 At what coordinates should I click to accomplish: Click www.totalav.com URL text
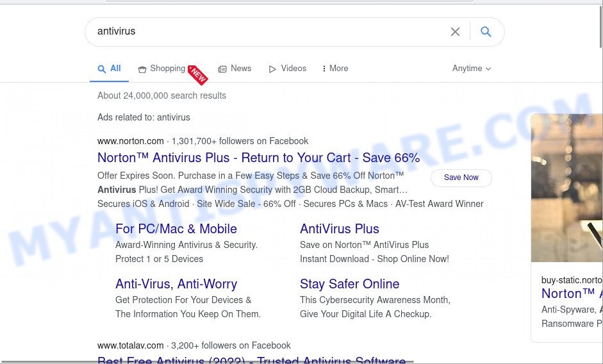[130, 345]
